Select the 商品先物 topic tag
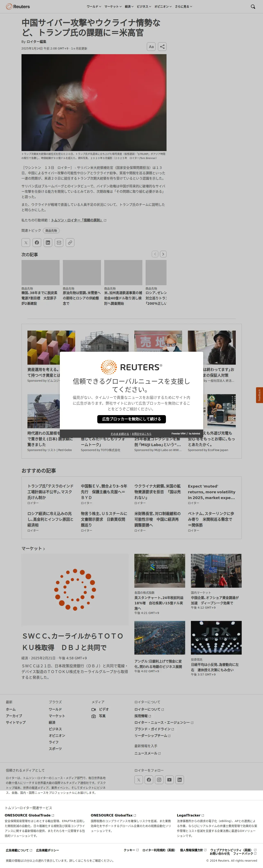 (x=51, y=230)
